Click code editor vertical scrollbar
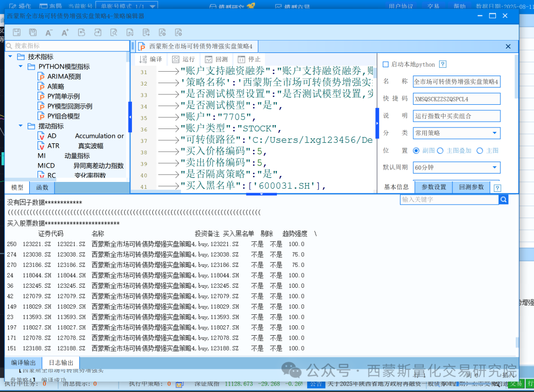The width and height of the screenshot is (534, 392). [375, 73]
